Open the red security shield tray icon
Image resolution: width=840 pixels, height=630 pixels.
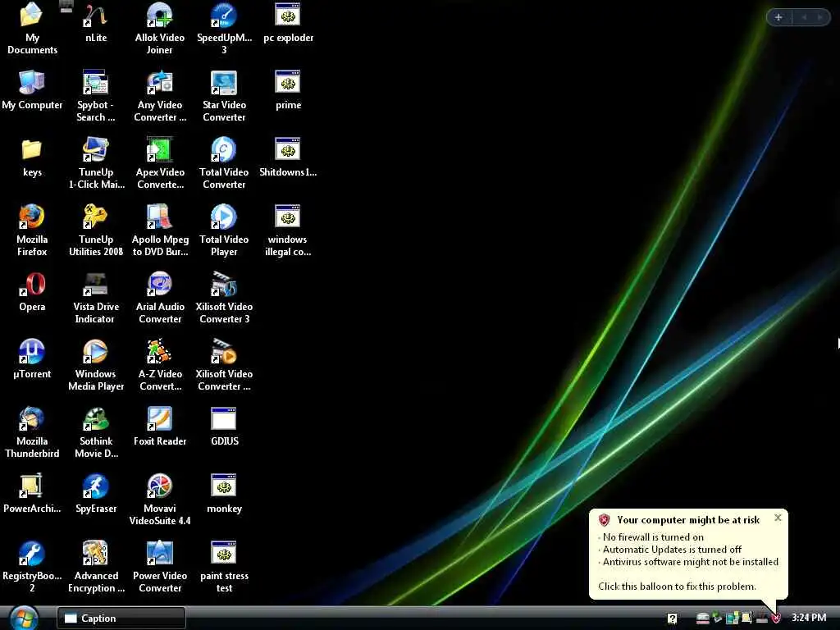(776, 619)
